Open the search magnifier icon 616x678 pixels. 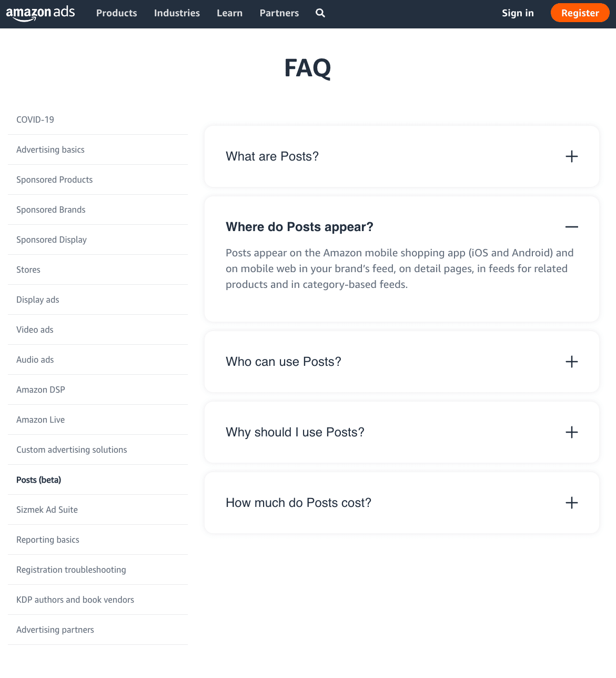click(x=320, y=13)
